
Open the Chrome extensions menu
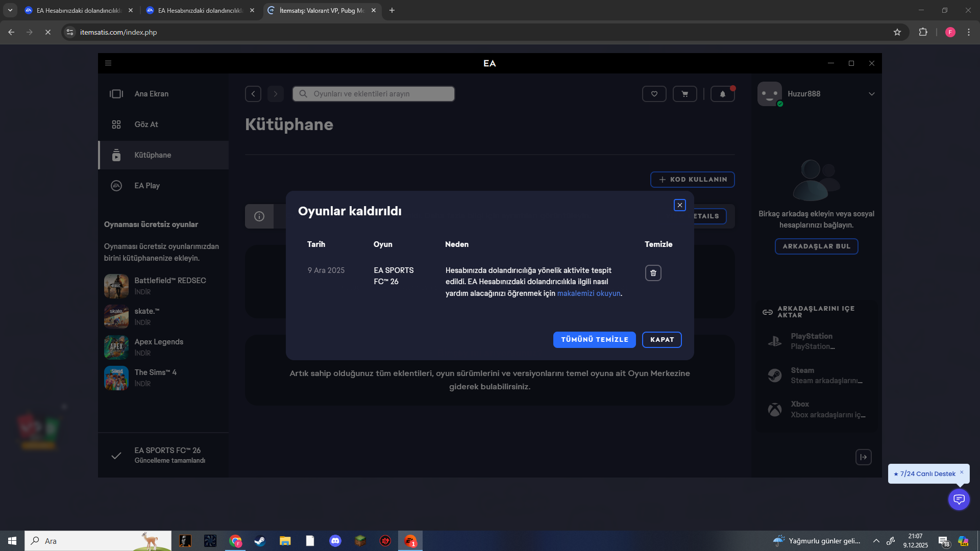point(923,32)
